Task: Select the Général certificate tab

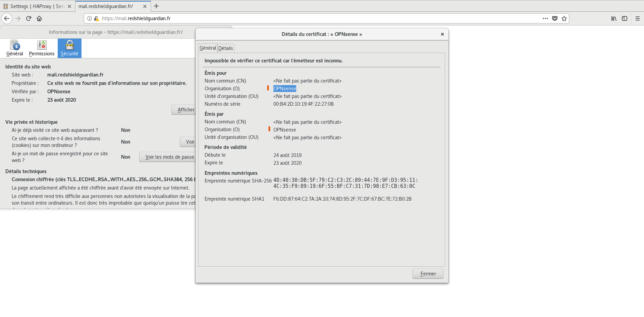Action: tap(208, 48)
